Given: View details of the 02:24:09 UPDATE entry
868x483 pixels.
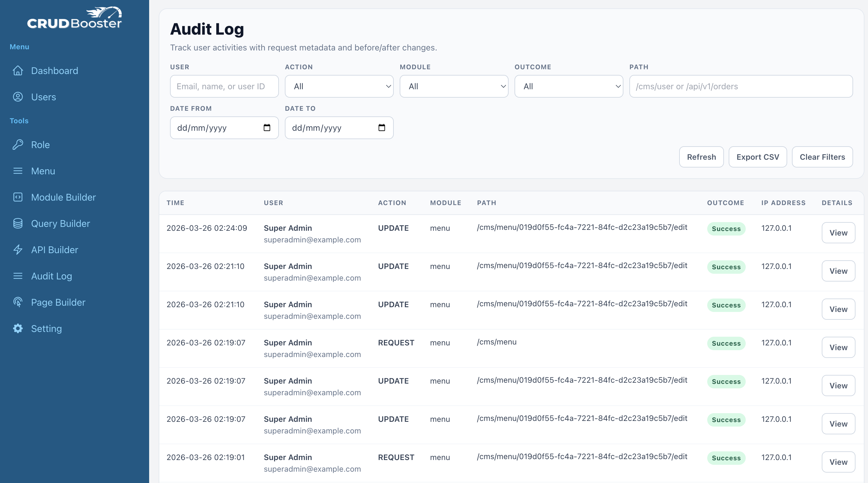Looking at the screenshot, I should pos(838,232).
